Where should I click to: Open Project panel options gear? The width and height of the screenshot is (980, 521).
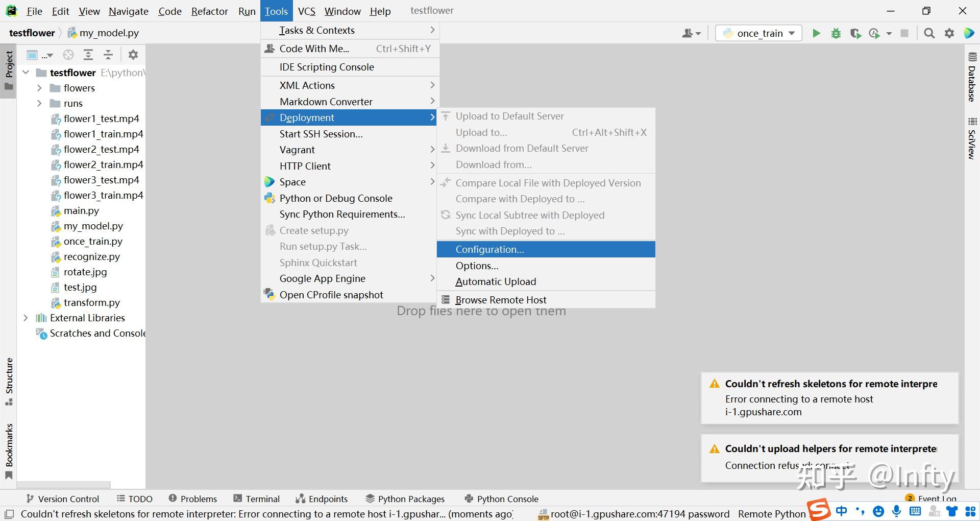click(x=133, y=55)
